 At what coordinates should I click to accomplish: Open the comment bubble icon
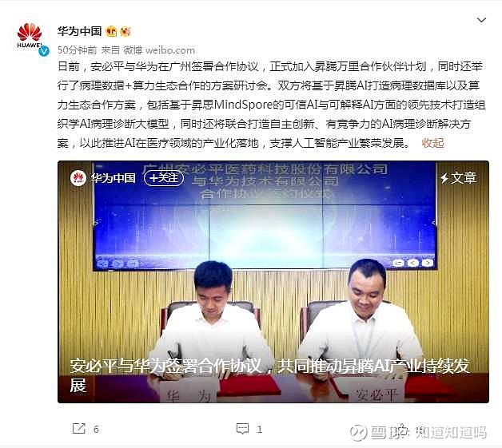point(242,429)
